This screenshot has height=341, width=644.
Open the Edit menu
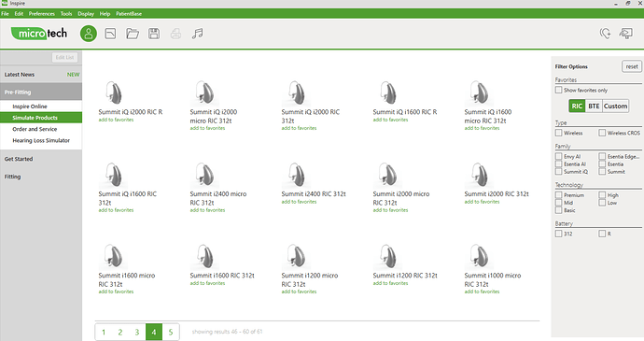point(19,14)
